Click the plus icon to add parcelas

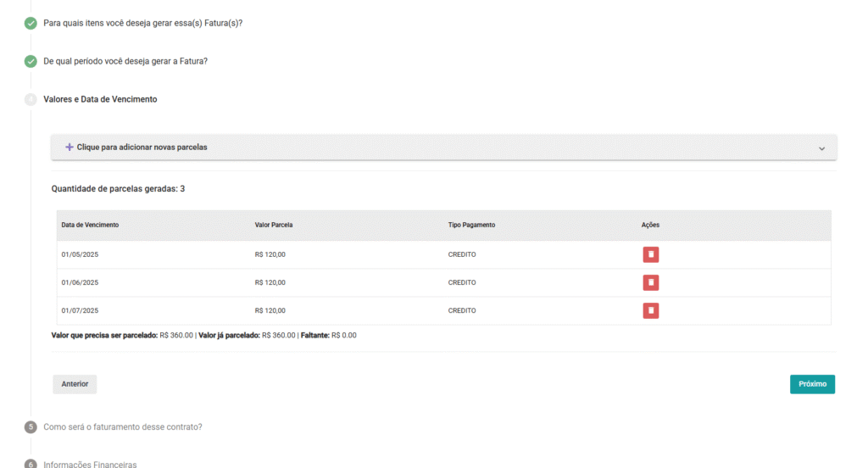70,148
